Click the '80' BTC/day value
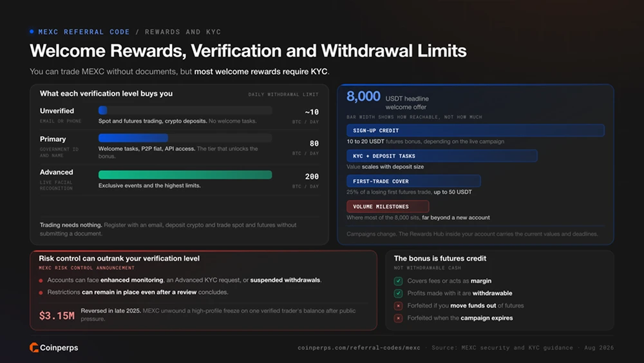This screenshot has height=363, width=644. [x=314, y=143]
